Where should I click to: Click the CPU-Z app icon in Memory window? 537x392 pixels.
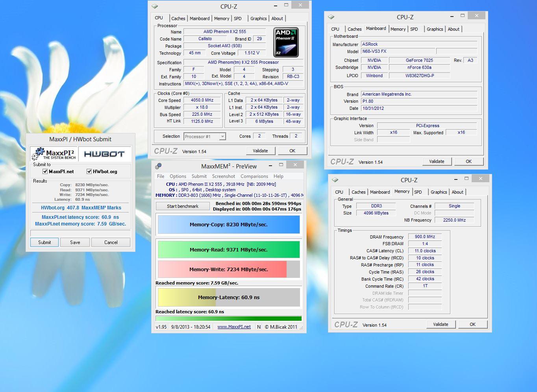[x=335, y=180]
